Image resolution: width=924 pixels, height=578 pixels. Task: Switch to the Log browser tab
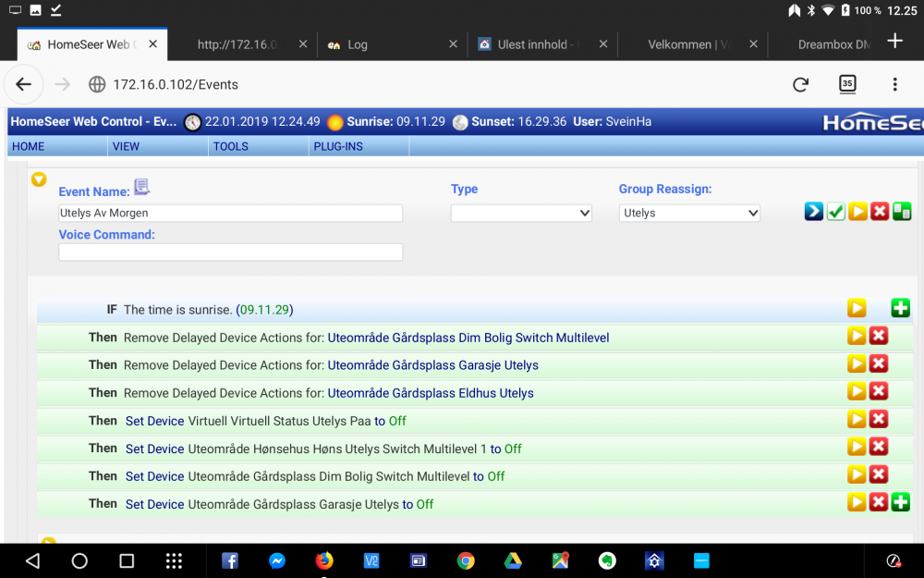click(358, 44)
